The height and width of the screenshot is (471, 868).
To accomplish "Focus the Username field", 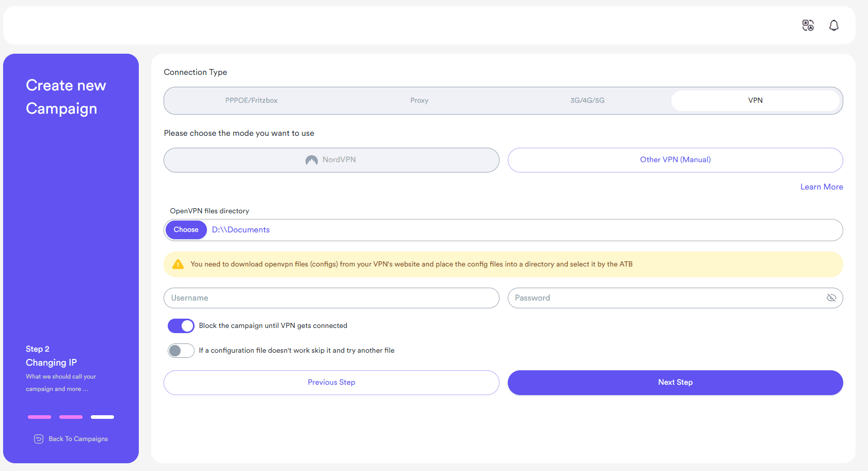I will pyautogui.click(x=331, y=298).
